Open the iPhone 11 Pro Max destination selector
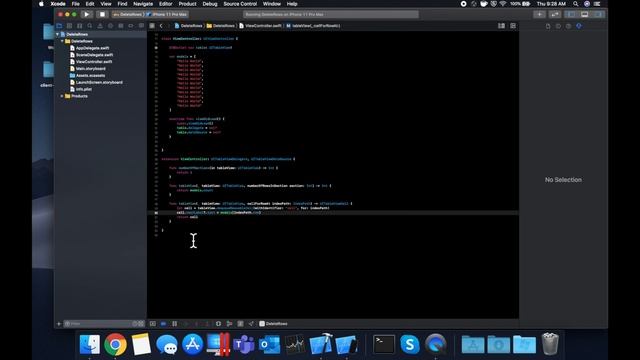The height and width of the screenshot is (360, 640). point(167,14)
